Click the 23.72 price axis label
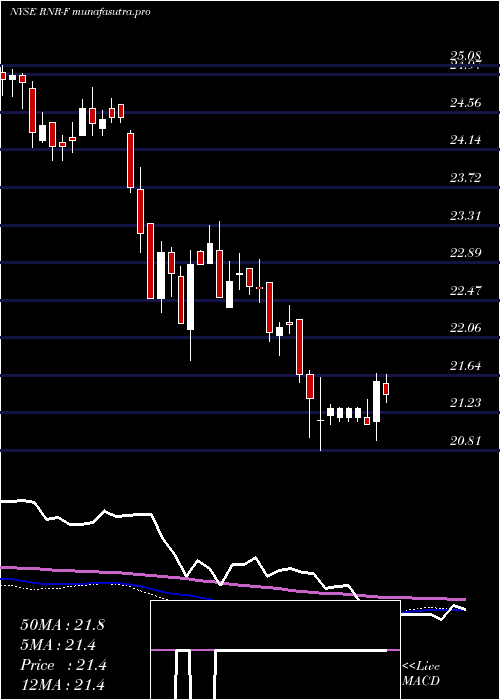This screenshot has height=700, width=500. coord(466,178)
